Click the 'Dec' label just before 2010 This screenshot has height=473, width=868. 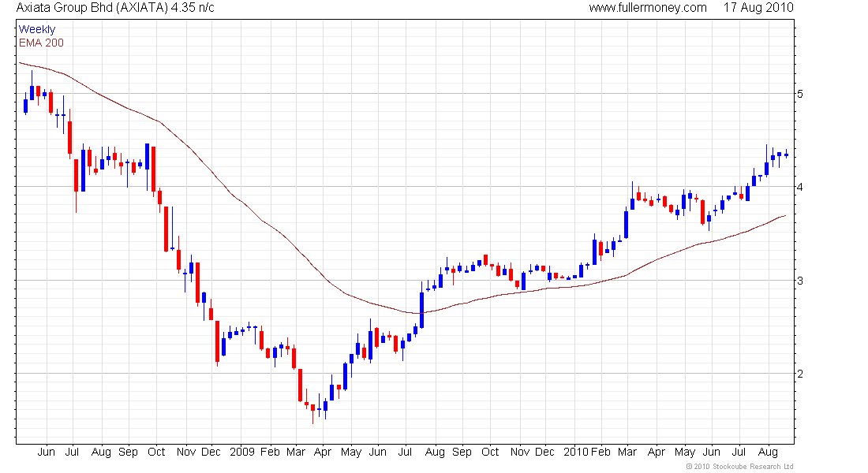coord(544,452)
